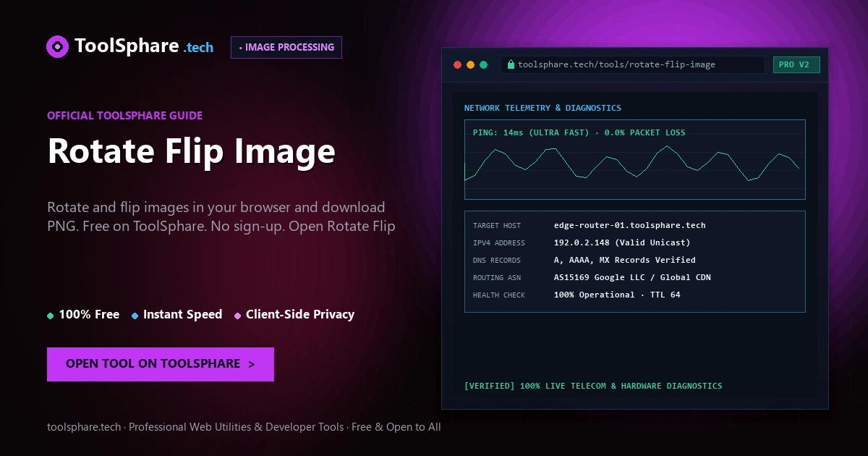The height and width of the screenshot is (456, 868).
Task: Click the PRO V2 badge
Action: (796, 64)
